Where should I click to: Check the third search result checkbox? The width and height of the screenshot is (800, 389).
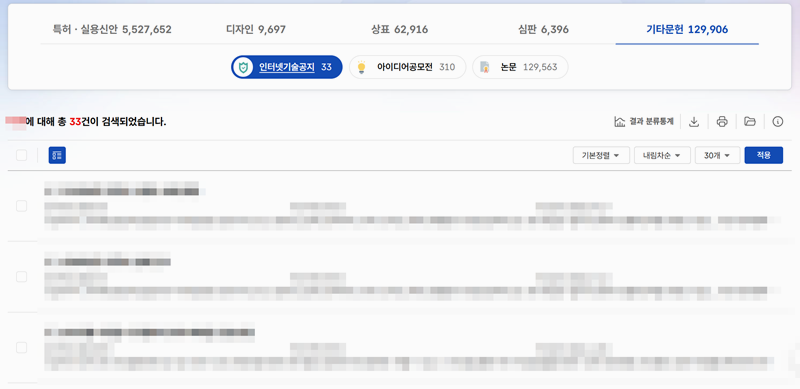click(21, 348)
